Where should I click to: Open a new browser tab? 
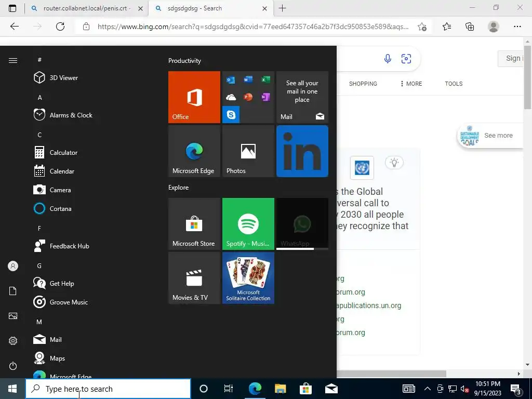[282, 8]
